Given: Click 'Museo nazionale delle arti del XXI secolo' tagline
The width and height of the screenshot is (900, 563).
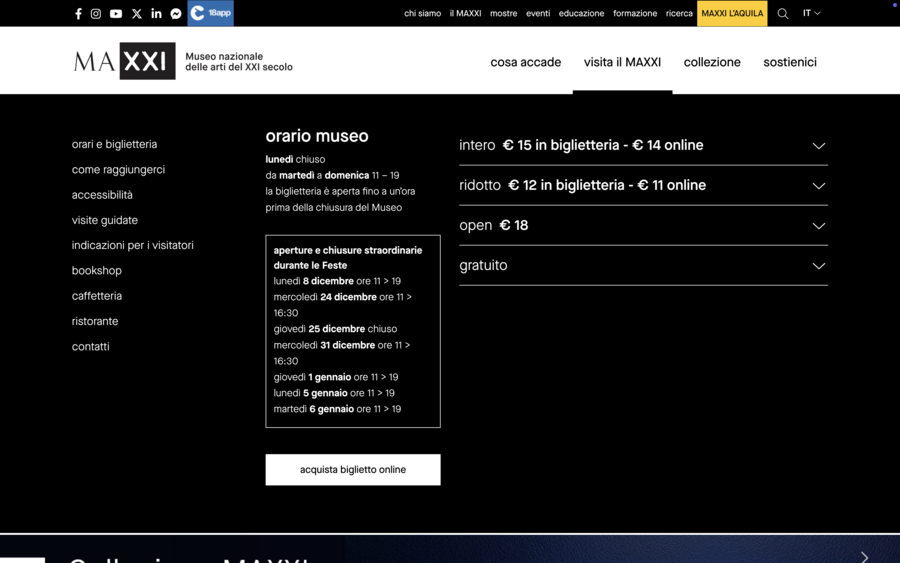Looking at the screenshot, I should point(239,61).
